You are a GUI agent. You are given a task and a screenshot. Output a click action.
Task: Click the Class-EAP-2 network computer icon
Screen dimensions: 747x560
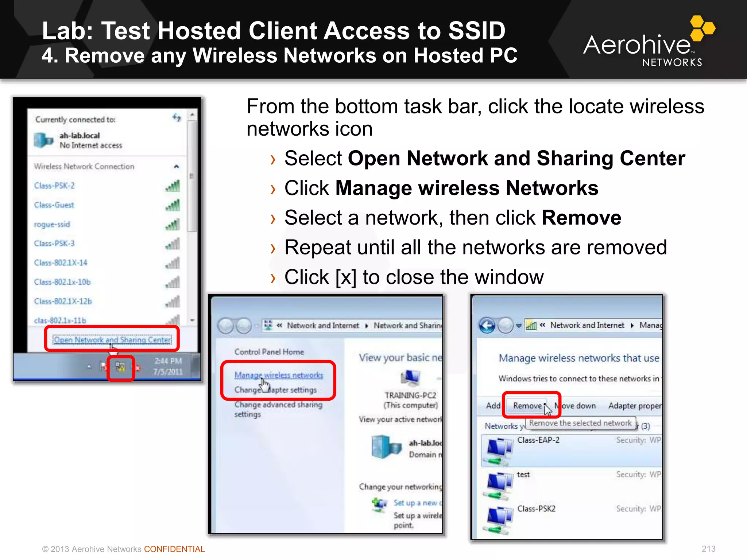click(498, 452)
